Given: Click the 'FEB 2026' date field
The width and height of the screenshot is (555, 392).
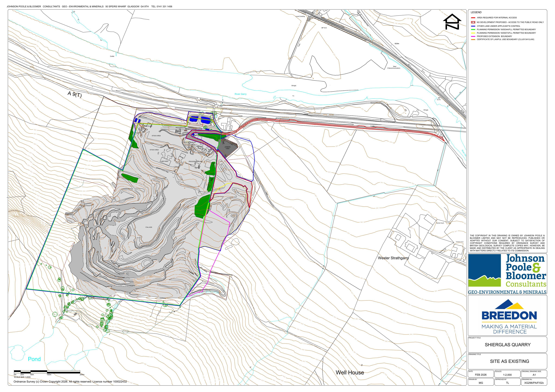Looking at the screenshot, I should [x=481, y=375].
